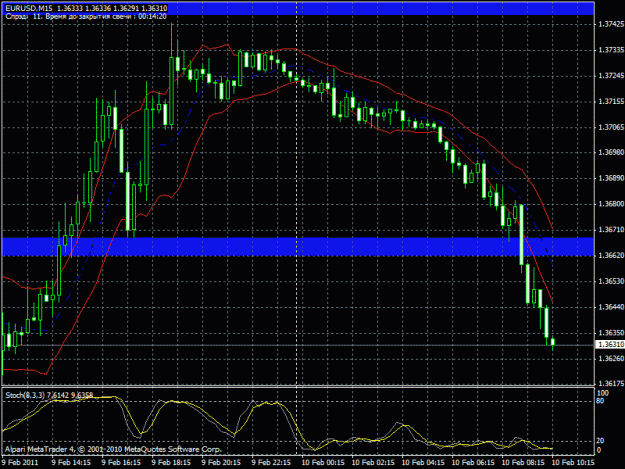Click the Stochastic 100 level label
The image size is (625, 469).
[603, 393]
